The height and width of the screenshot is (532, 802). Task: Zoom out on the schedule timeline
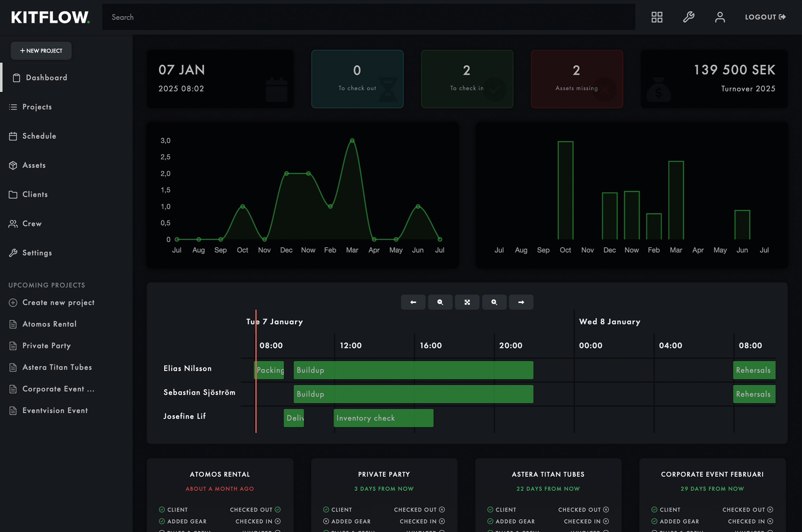440,302
